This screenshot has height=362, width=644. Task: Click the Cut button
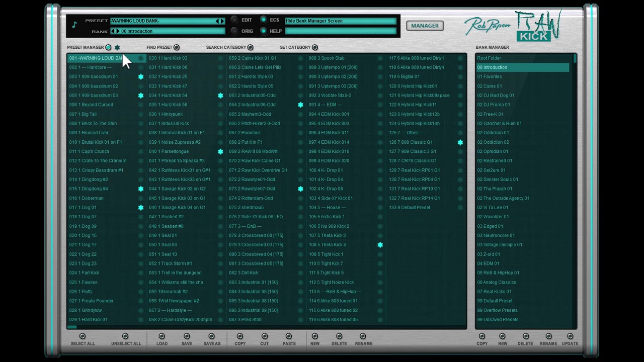[x=265, y=336]
